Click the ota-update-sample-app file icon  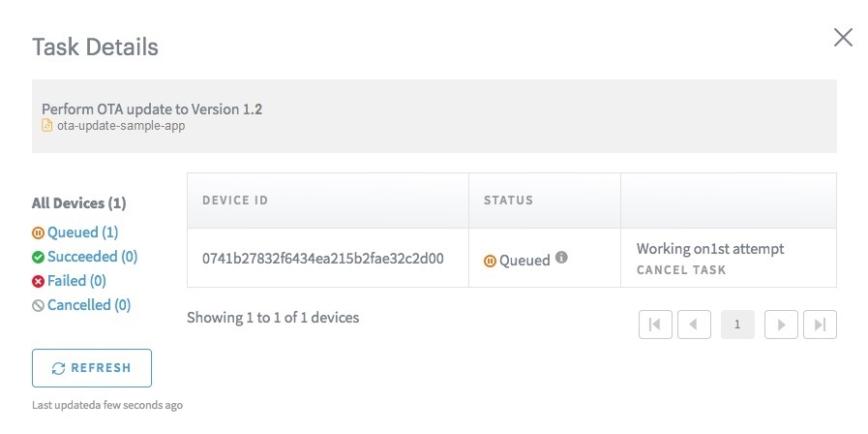(47, 125)
